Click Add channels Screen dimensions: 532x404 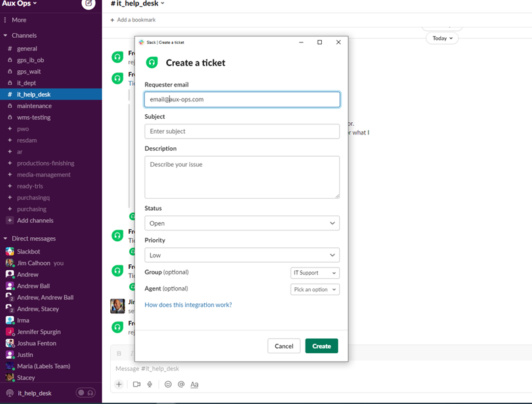tap(35, 220)
